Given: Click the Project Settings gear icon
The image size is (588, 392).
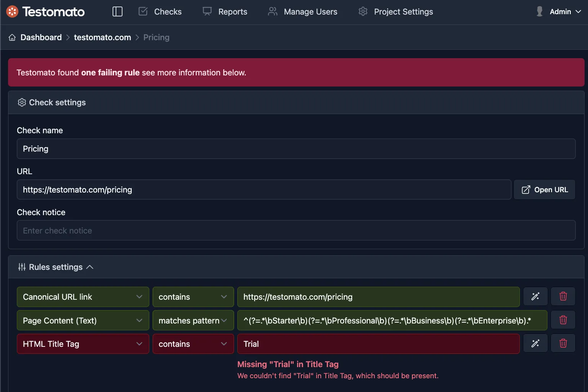Looking at the screenshot, I should (363, 11).
